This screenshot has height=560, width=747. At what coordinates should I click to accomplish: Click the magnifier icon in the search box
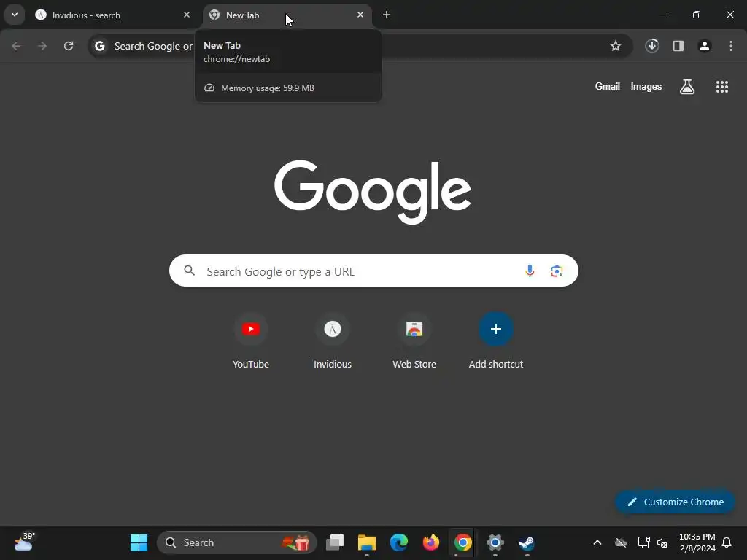tap(190, 271)
